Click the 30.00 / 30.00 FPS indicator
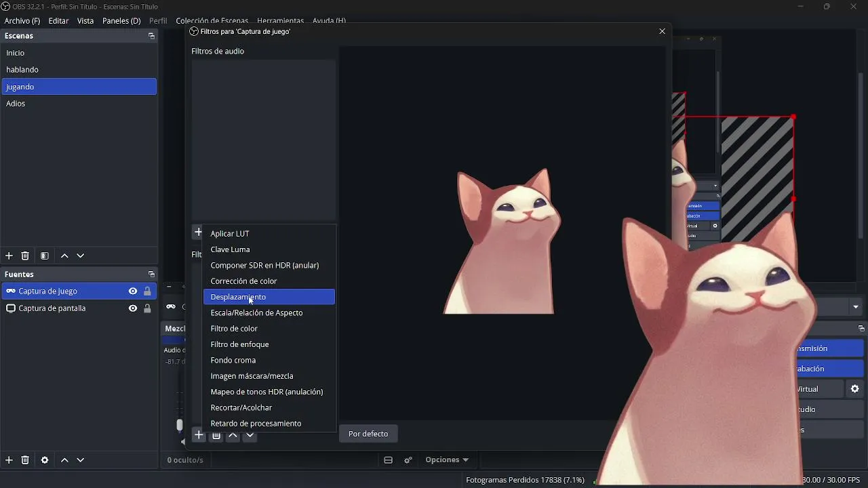The width and height of the screenshot is (868, 488). click(832, 481)
